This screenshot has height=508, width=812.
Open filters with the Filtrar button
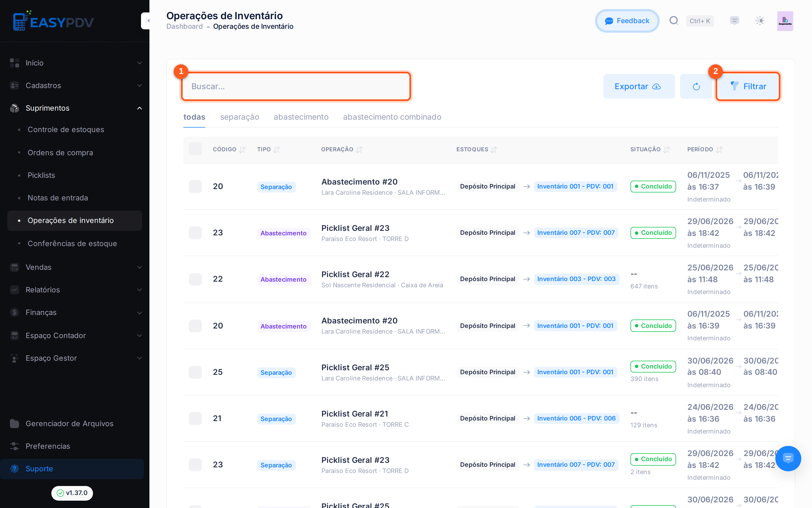tap(748, 86)
